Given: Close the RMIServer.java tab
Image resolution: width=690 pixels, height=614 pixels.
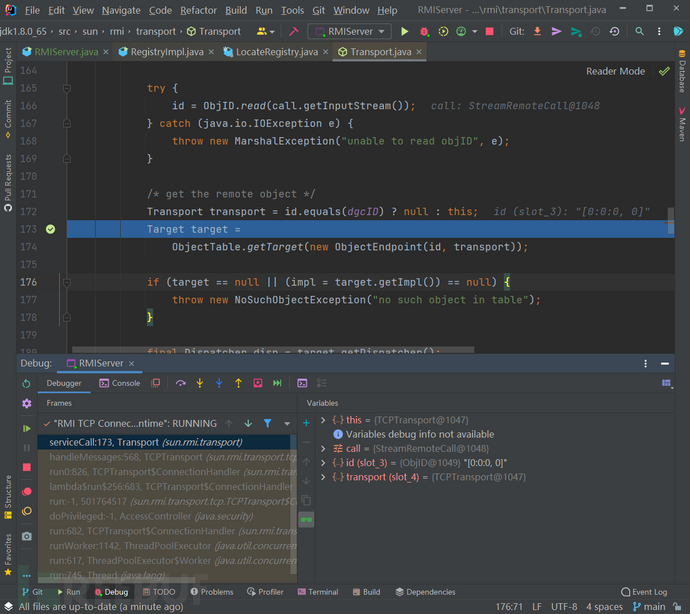Looking at the screenshot, I should pos(106,52).
